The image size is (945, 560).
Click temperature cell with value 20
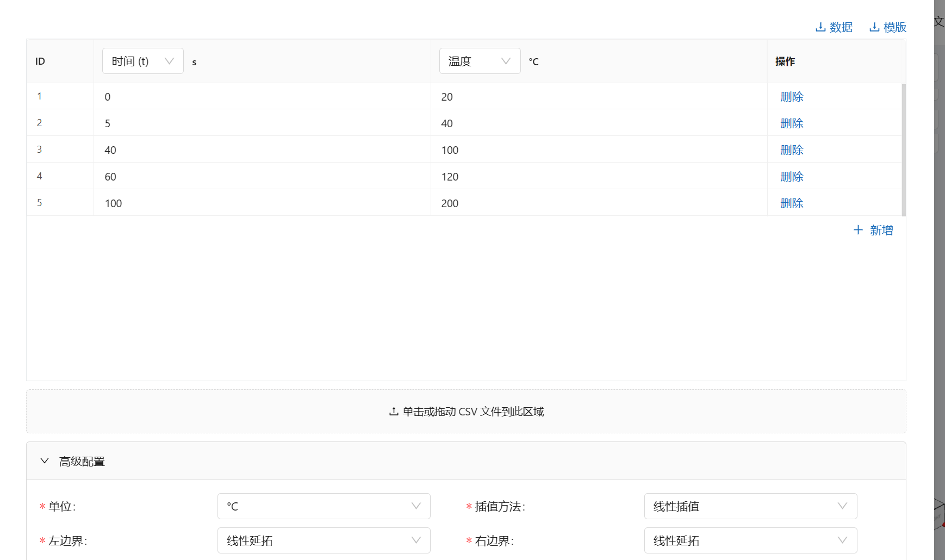(599, 96)
